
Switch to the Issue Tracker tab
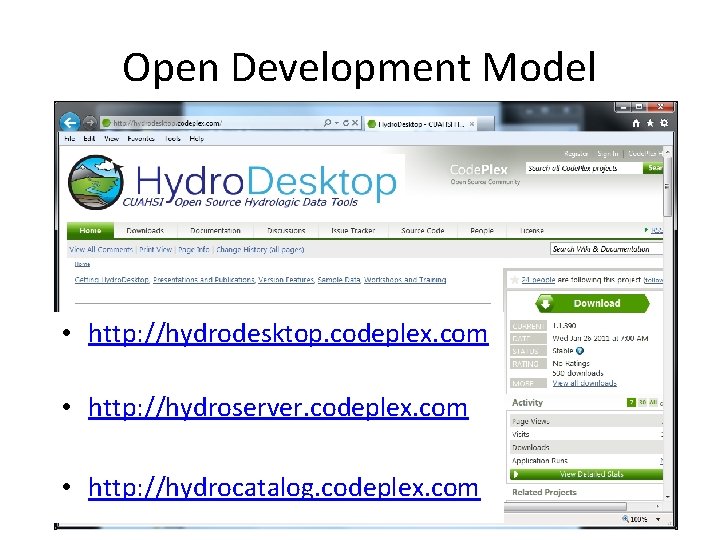pos(353,231)
